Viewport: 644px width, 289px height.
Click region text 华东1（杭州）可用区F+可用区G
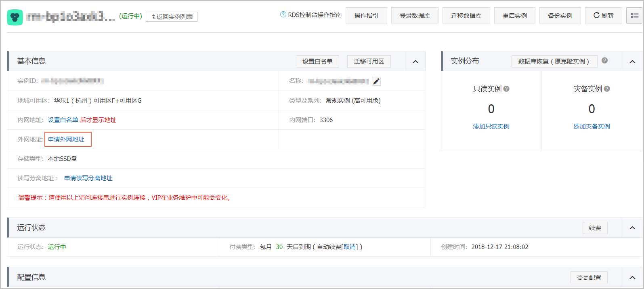tap(98, 101)
